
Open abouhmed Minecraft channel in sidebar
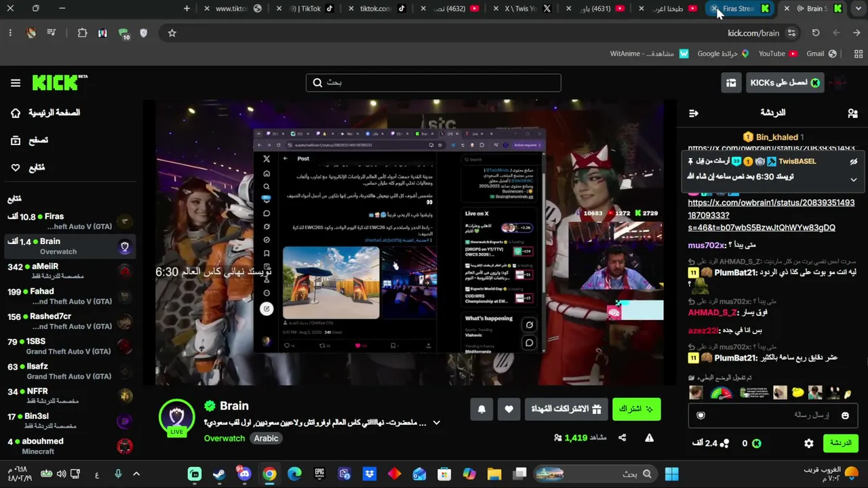(69, 446)
